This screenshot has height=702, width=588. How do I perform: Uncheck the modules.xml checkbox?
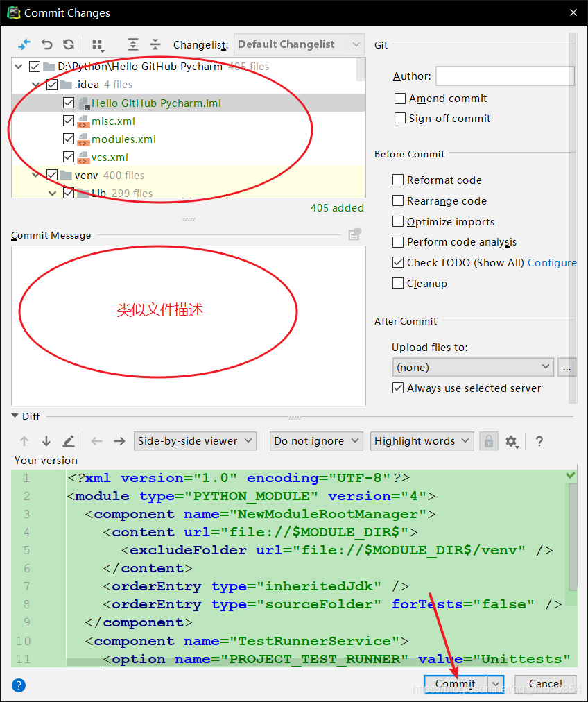pyautogui.click(x=69, y=139)
